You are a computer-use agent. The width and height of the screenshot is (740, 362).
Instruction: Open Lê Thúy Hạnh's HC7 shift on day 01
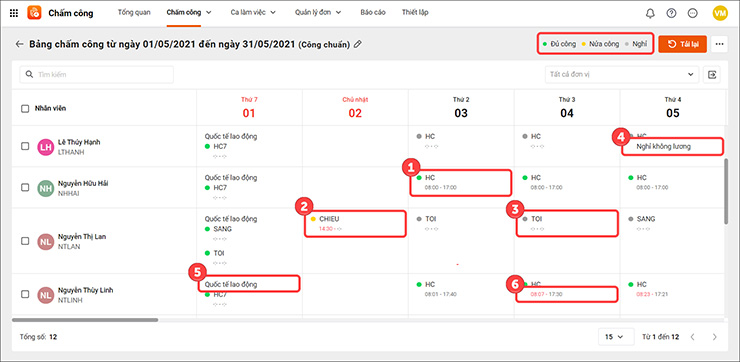[x=216, y=146]
